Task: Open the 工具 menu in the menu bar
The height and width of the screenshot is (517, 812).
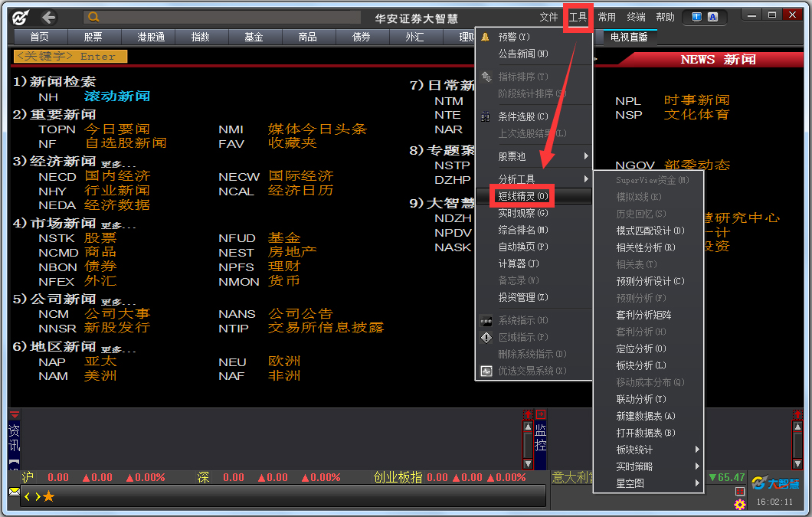Action: pos(578,17)
